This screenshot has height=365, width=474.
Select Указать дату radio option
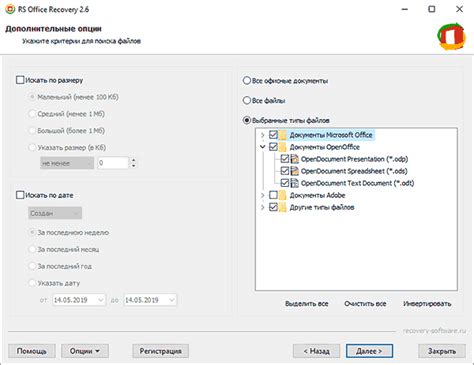coord(32,283)
